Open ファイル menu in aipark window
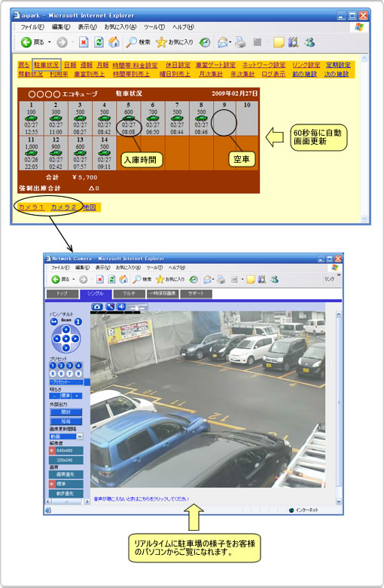This screenshot has height=588, width=384. 32,27
